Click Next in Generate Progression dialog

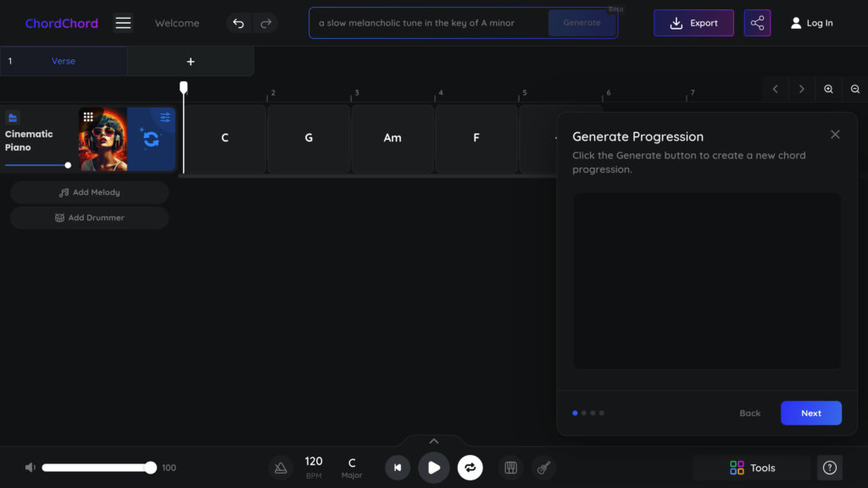tap(810, 413)
